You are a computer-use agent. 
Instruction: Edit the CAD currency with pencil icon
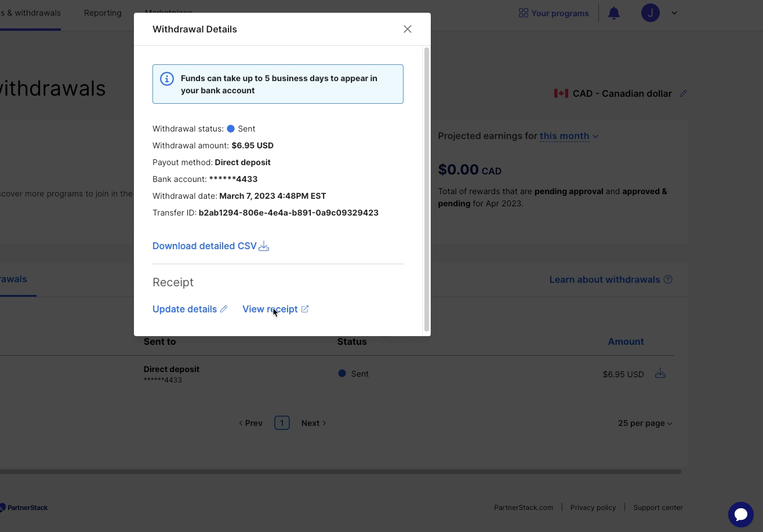point(684,93)
